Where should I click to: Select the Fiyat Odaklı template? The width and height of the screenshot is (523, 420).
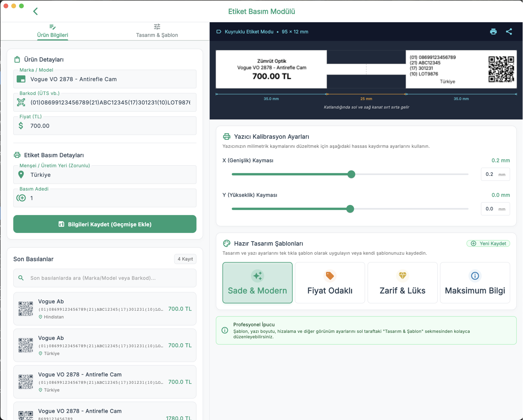click(x=330, y=283)
